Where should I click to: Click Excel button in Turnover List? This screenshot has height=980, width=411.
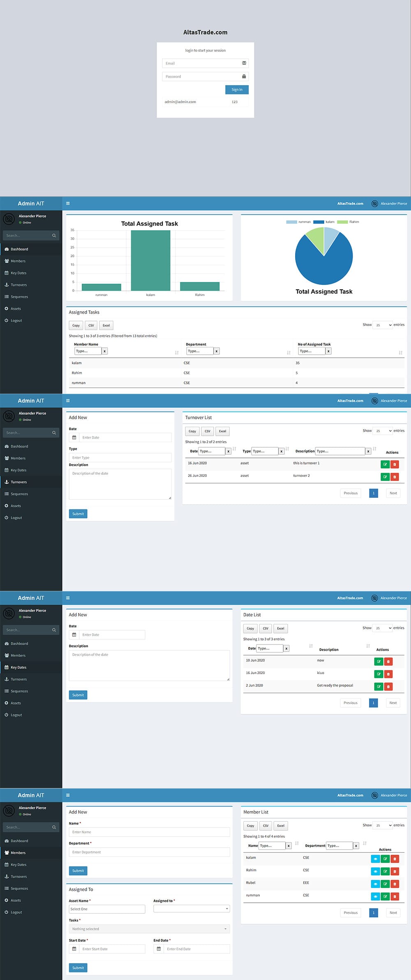pyautogui.click(x=222, y=431)
